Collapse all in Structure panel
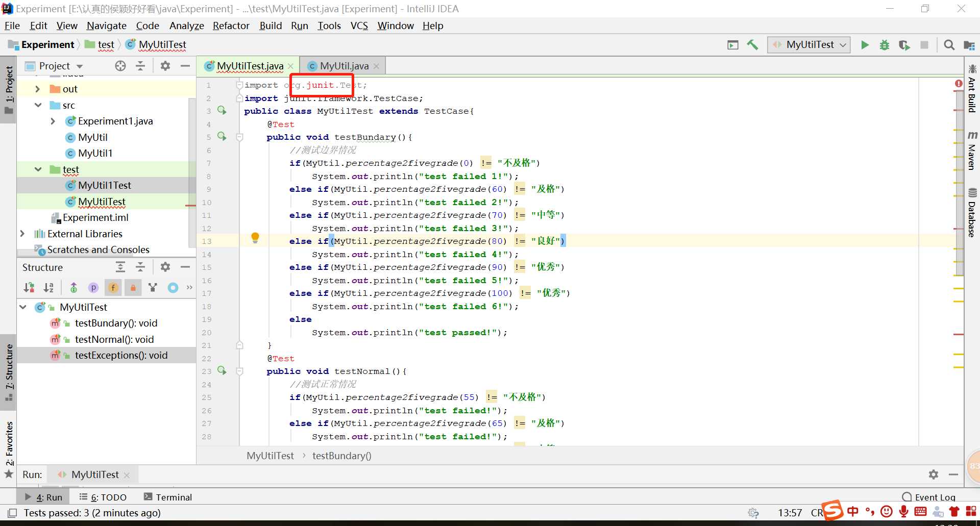 click(x=140, y=267)
